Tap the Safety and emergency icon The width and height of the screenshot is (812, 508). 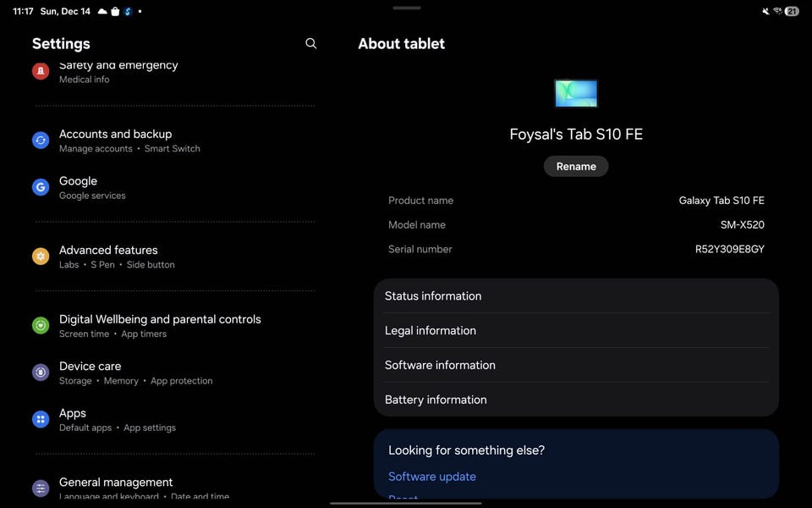click(x=41, y=71)
